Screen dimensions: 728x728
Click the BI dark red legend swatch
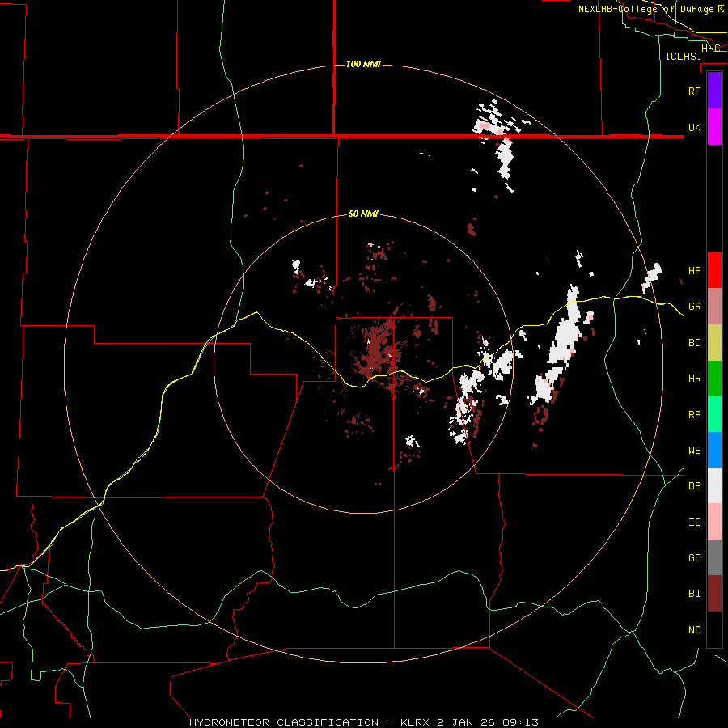point(714,594)
